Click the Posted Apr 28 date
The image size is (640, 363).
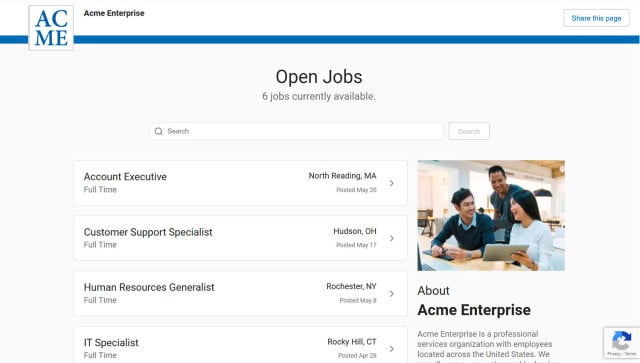(357, 356)
